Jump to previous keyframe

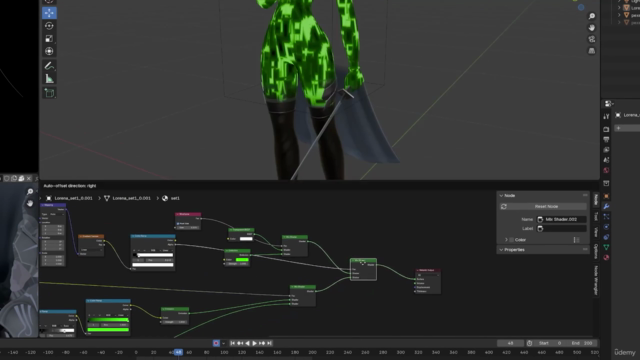240,343
